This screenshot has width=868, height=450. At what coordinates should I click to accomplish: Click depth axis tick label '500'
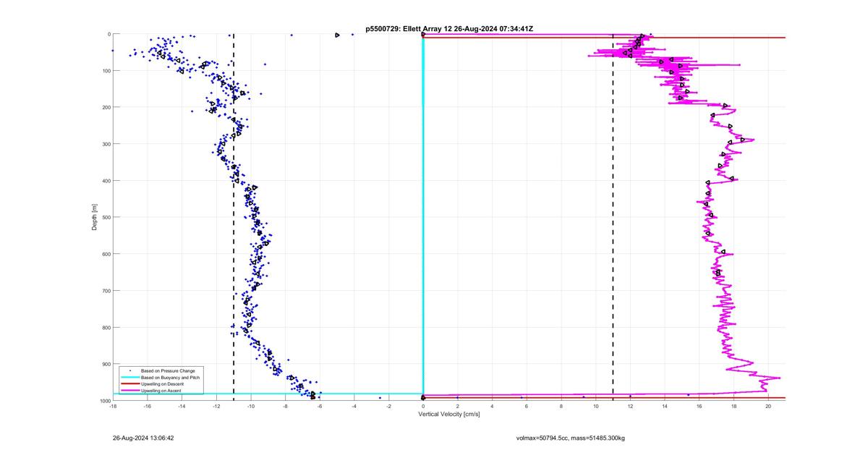(x=106, y=217)
